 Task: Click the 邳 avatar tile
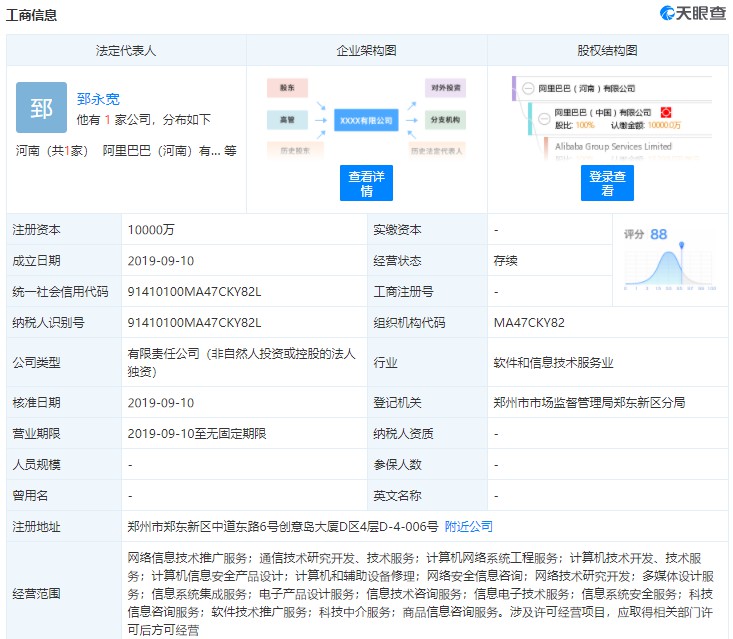[41, 108]
